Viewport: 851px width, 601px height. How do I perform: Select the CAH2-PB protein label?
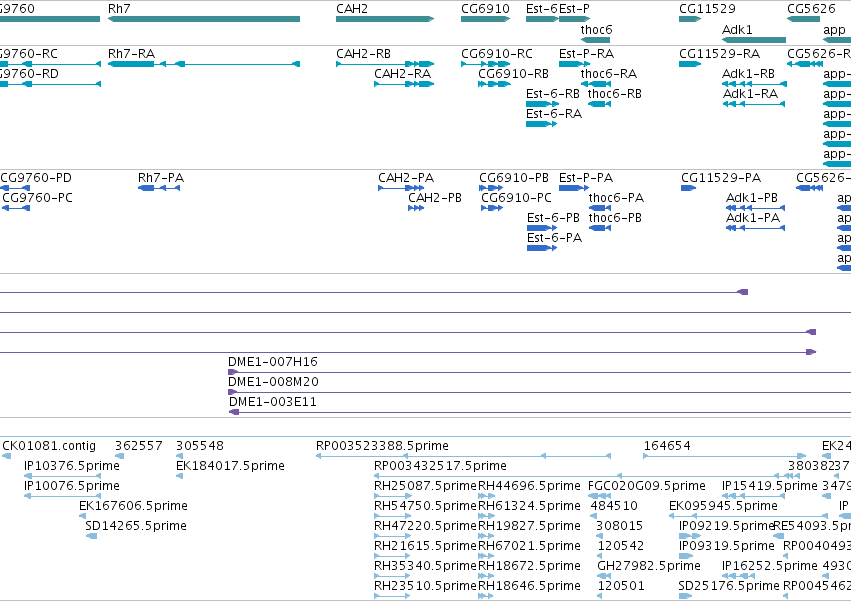(435, 197)
